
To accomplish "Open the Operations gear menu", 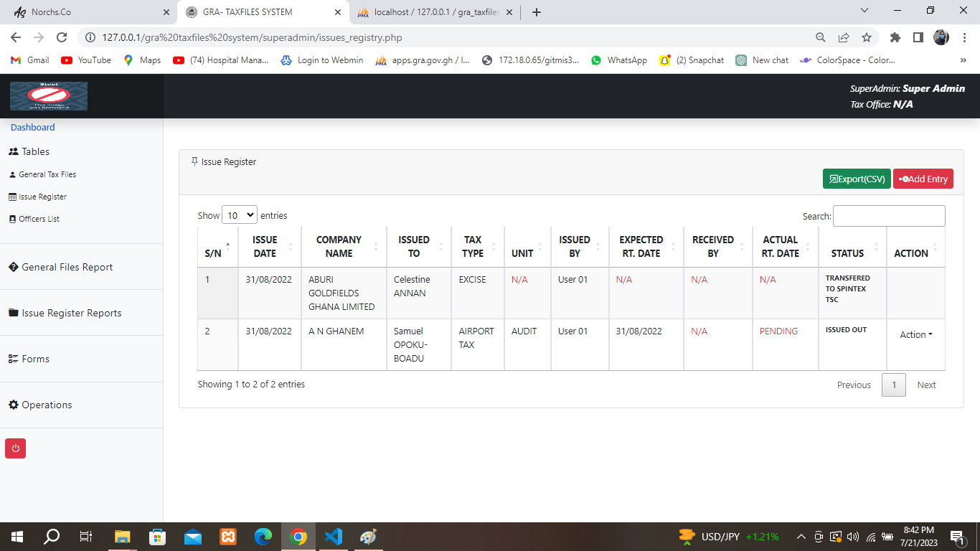I will click(47, 405).
